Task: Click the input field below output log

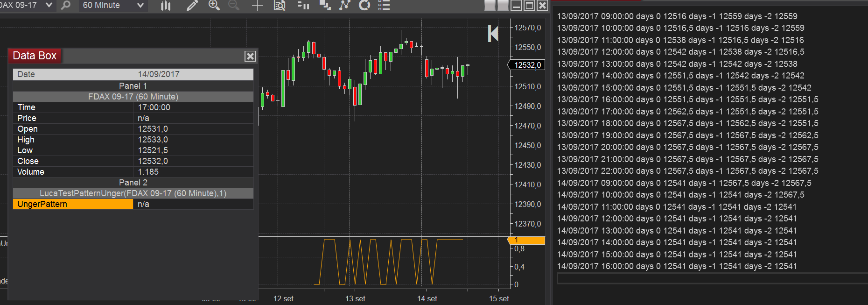Action: [x=712, y=278]
